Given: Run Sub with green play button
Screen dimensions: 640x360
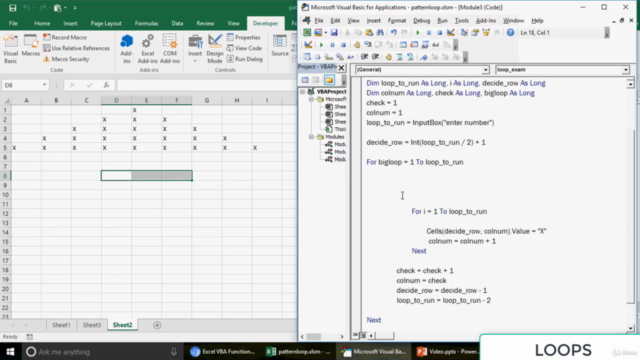Looking at the screenshot, I should [x=418, y=33].
